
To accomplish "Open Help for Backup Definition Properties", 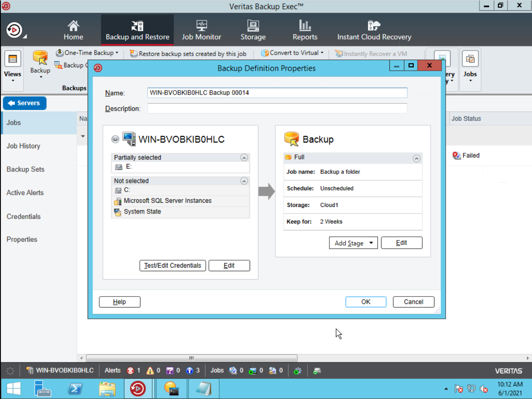I will 119,302.
